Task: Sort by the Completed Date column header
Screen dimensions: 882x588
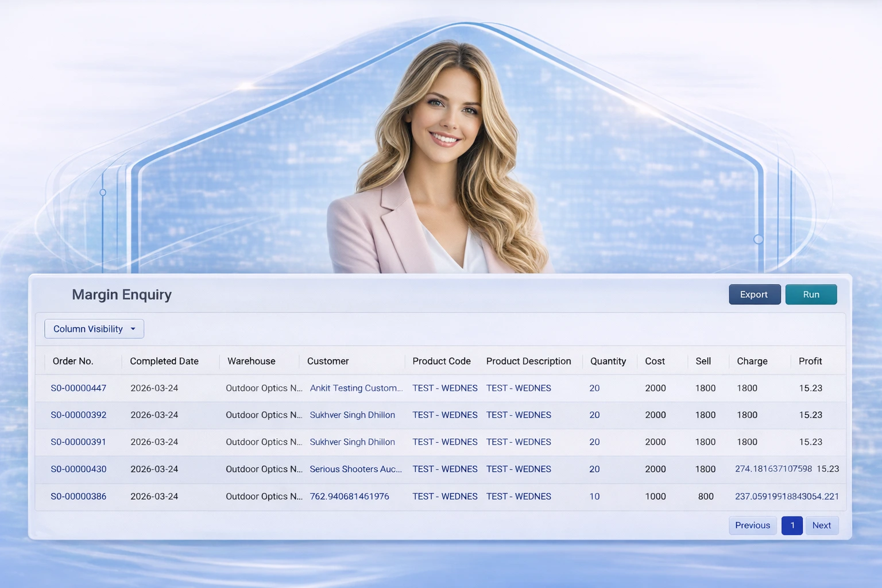Action: pyautogui.click(x=164, y=361)
